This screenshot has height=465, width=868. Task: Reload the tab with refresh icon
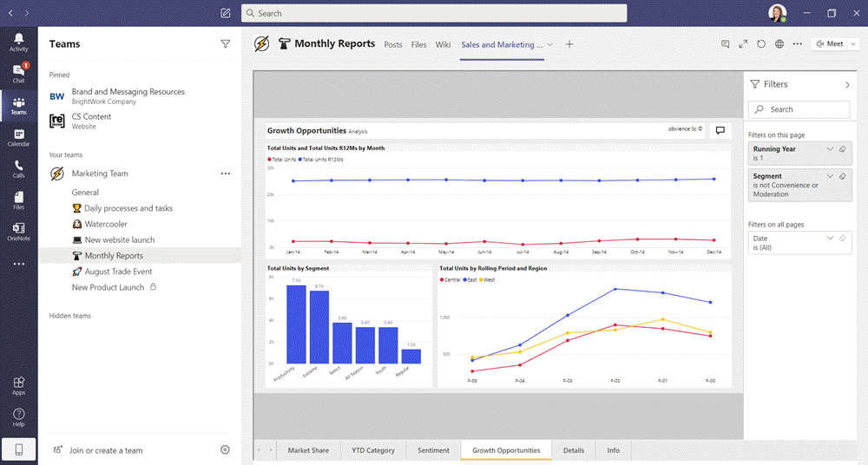coord(761,44)
